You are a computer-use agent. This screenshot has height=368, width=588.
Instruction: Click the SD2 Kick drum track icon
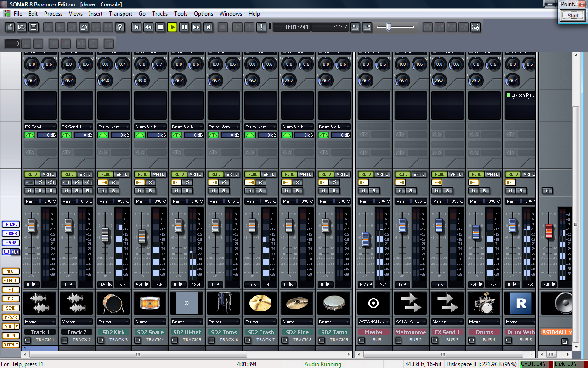pos(113,303)
